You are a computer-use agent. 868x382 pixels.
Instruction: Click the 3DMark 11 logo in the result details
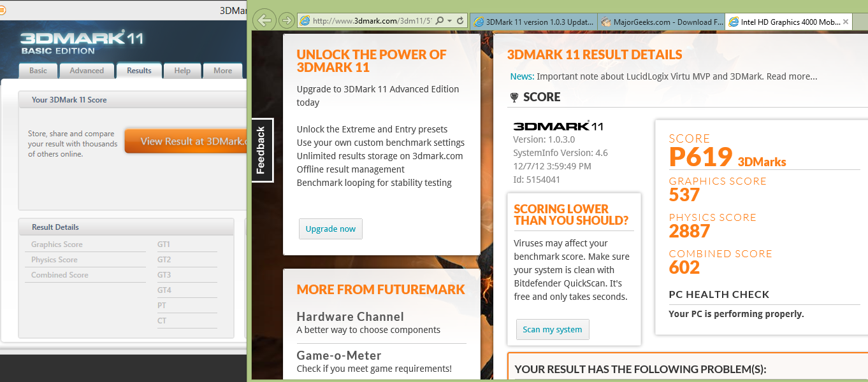558,126
